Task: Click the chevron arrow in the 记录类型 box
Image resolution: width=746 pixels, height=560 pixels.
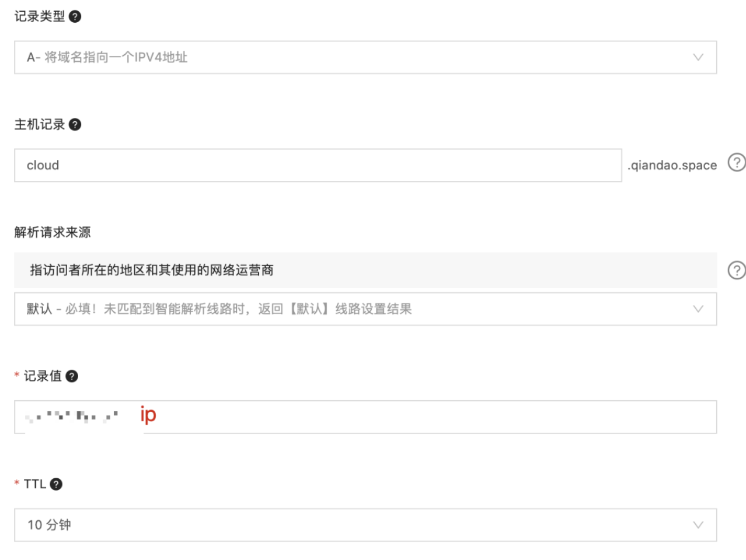Action: (x=698, y=57)
